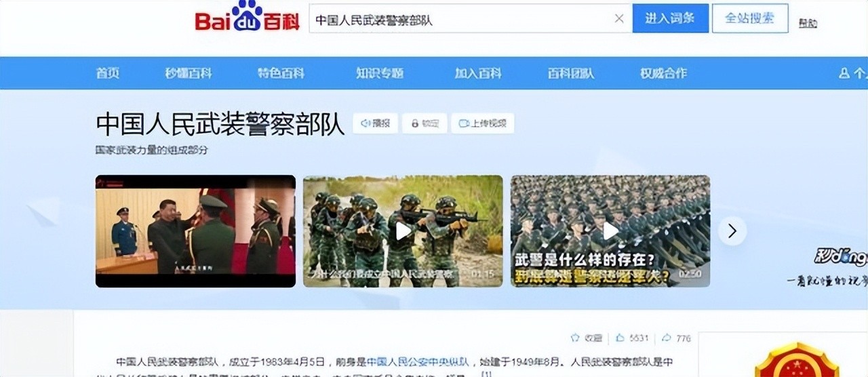Click the Baidu Baike logo
This screenshot has height=377, width=868.
(x=247, y=18)
